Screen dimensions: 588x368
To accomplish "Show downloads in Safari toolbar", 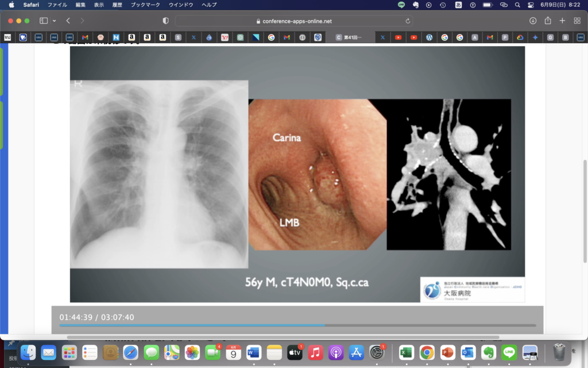I will pos(533,21).
